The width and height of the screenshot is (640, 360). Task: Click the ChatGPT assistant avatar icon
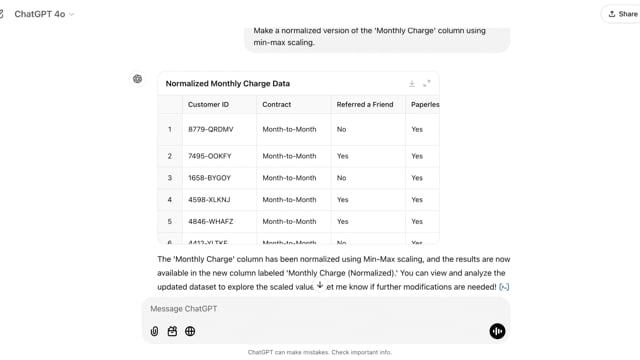[138, 79]
